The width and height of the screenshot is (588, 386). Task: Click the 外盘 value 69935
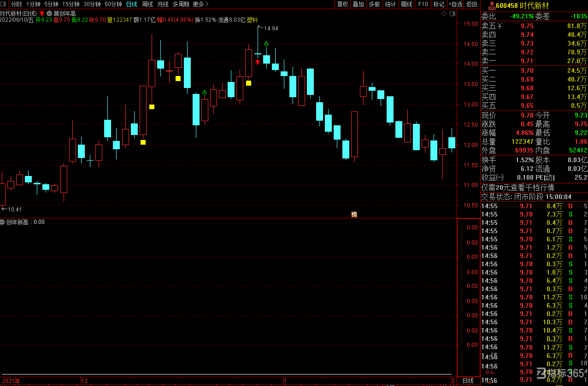524,150
